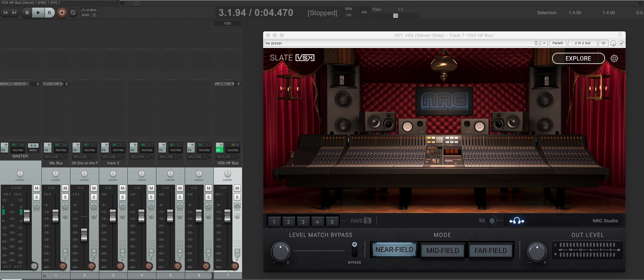Click the Level Match knob
The image size is (644, 280).
tap(280, 252)
